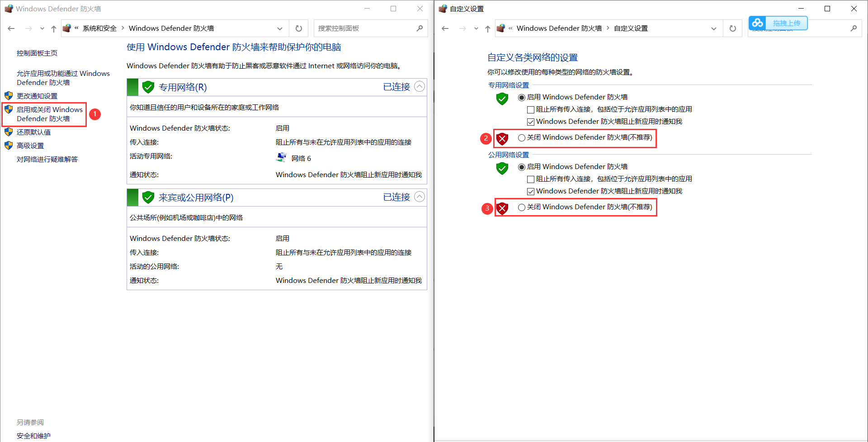Open recent locations dropdown in firewall window
This screenshot has width=868, height=442.
coord(42,28)
